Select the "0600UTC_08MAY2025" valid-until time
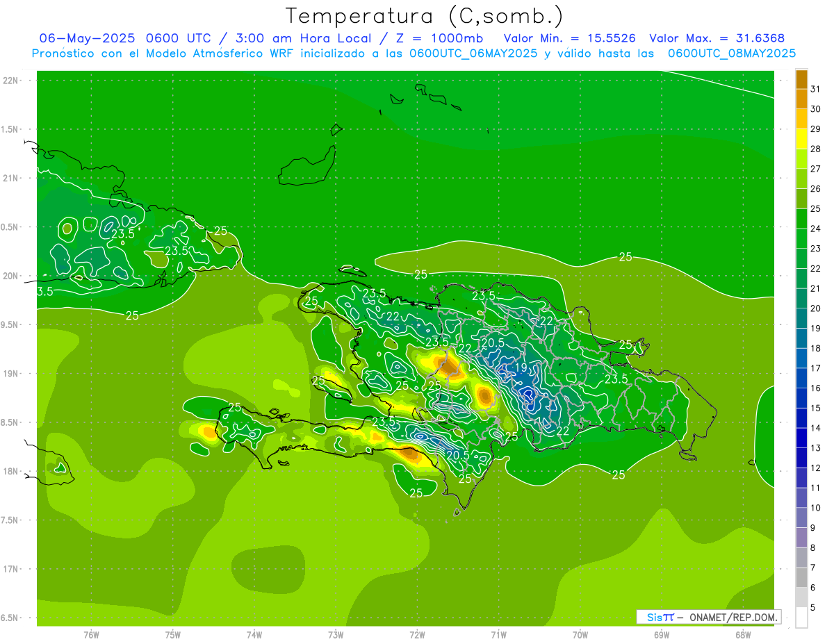This screenshot has width=834, height=644. point(732,53)
